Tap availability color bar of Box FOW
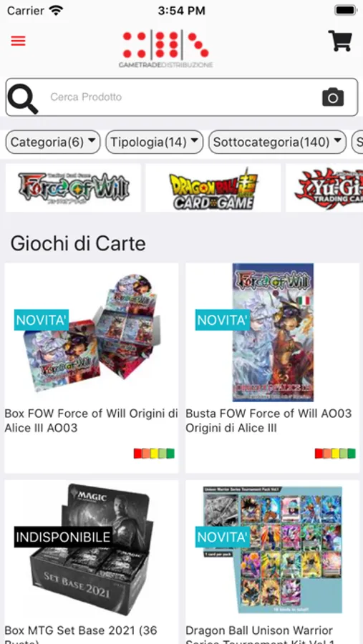Image resolution: width=363 pixels, height=644 pixels. pyautogui.click(x=154, y=454)
